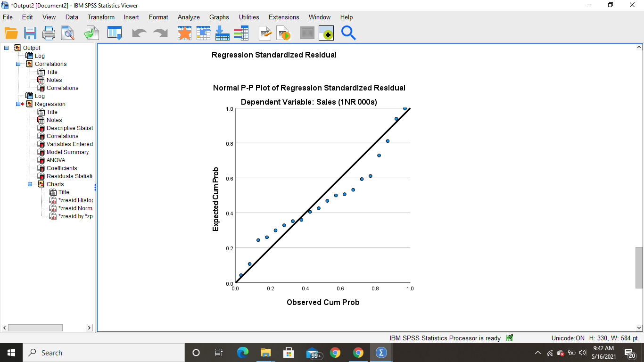
Task: Select Coefficients in the outline tree
Action: (62, 168)
